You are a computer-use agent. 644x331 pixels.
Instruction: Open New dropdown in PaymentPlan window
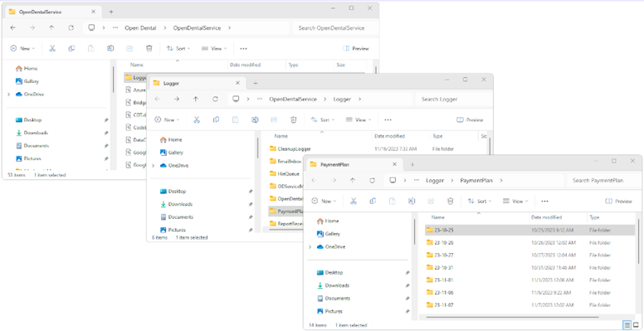324,202
